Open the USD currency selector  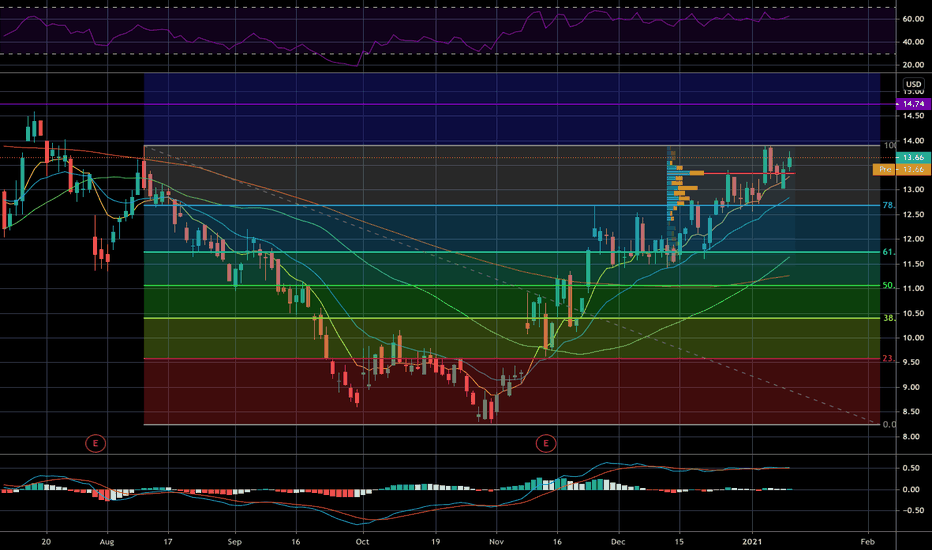point(914,84)
